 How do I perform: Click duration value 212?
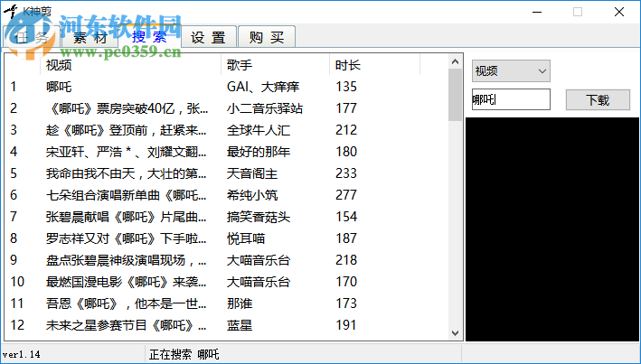pos(346,130)
